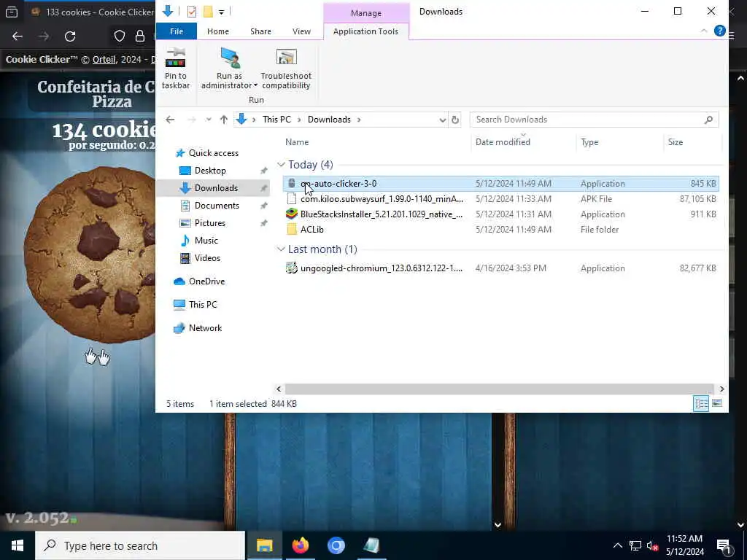The width and height of the screenshot is (747, 560).
Task: Switch to the Share ribbon tab
Action: [x=260, y=31]
